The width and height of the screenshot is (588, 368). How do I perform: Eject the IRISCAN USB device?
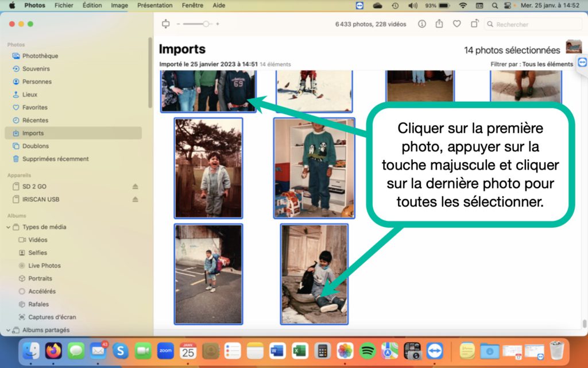pos(136,200)
